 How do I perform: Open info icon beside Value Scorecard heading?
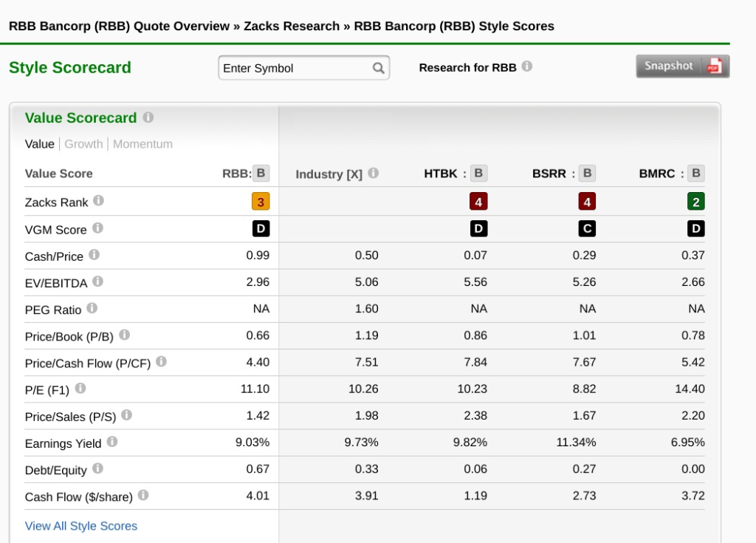pos(148,117)
